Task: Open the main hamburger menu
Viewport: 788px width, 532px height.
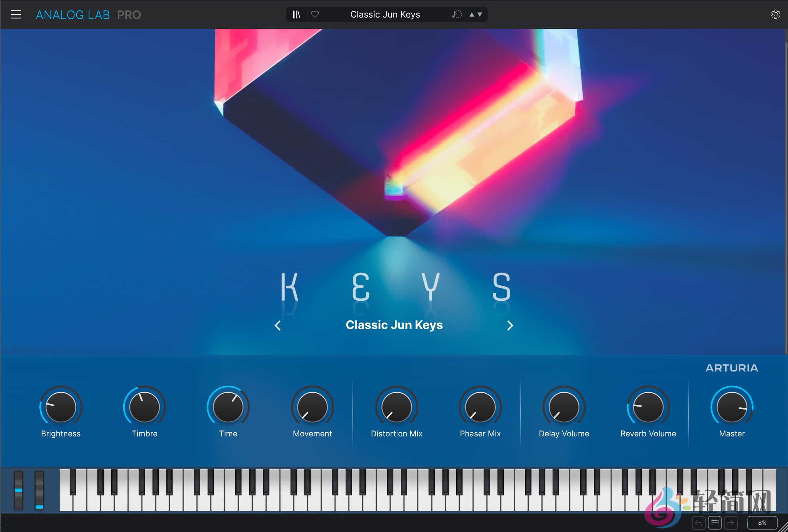Action: (16, 14)
